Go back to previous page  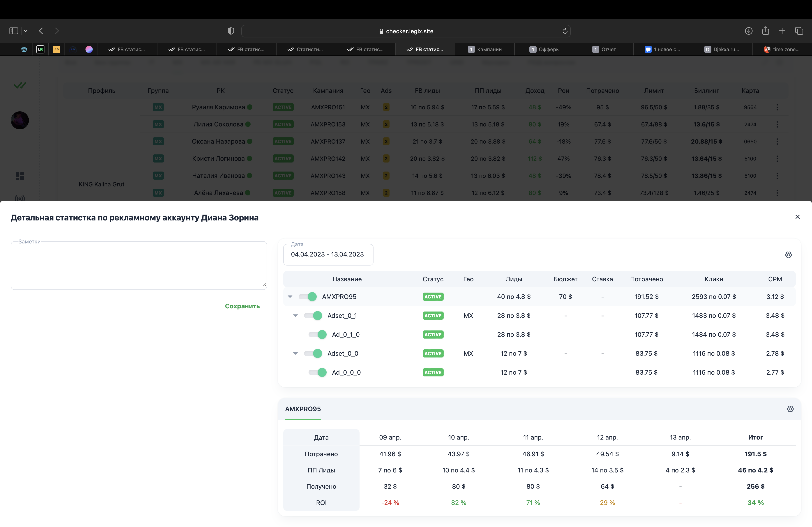41,31
